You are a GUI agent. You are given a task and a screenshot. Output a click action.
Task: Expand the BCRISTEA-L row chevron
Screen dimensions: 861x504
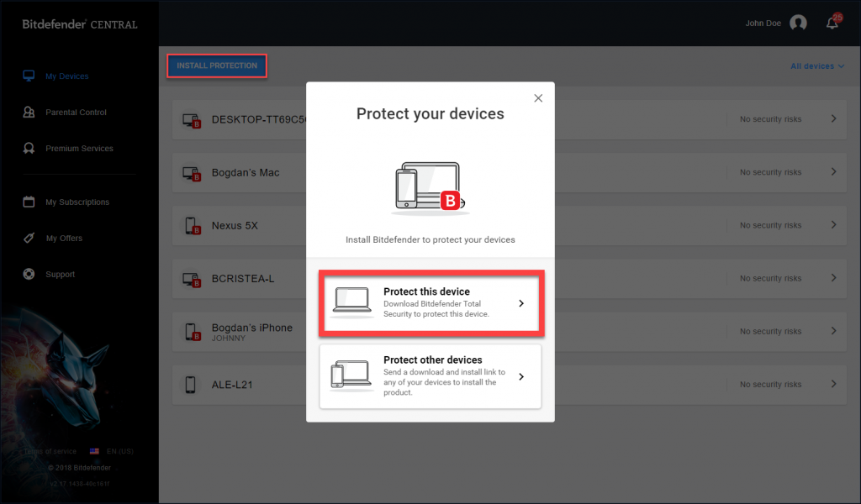[x=833, y=278]
